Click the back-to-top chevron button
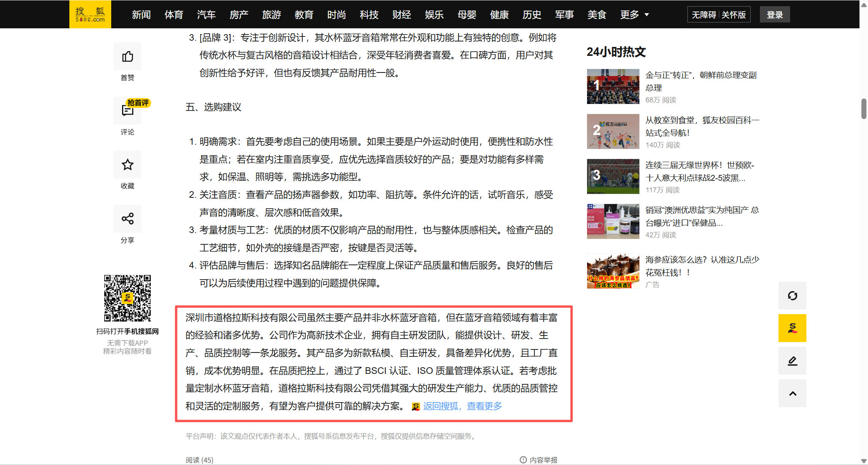The width and height of the screenshot is (868, 465). pyautogui.click(x=792, y=394)
